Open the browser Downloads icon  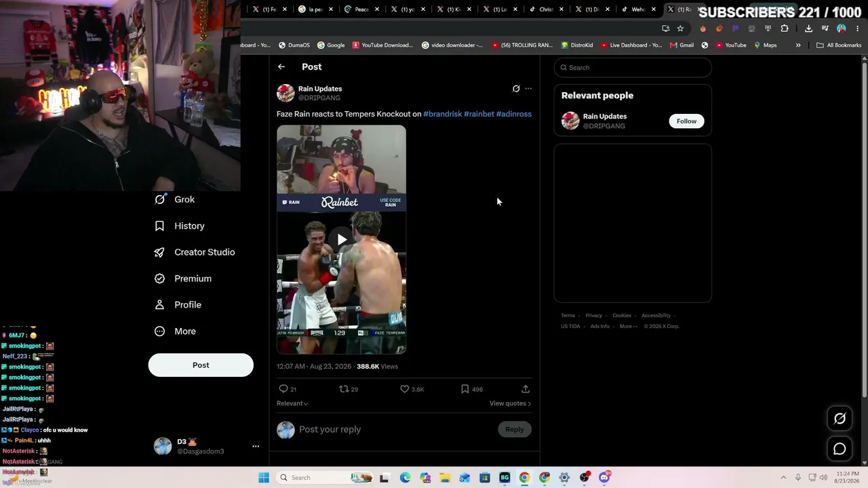click(x=808, y=28)
